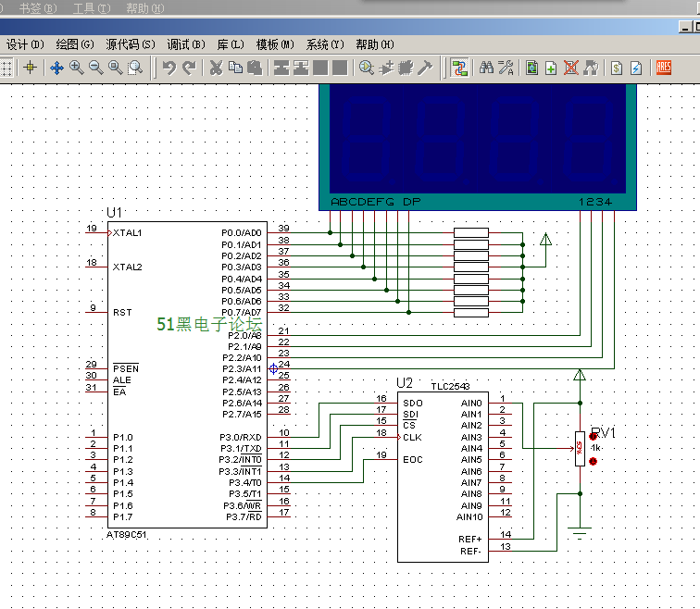Open the 绘图(G) menu
700x609 pixels.
pyautogui.click(x=75, y=44)
